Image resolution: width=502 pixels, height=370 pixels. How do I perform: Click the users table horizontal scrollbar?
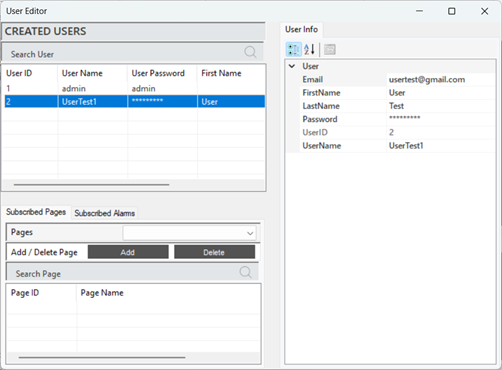point(91,184)
